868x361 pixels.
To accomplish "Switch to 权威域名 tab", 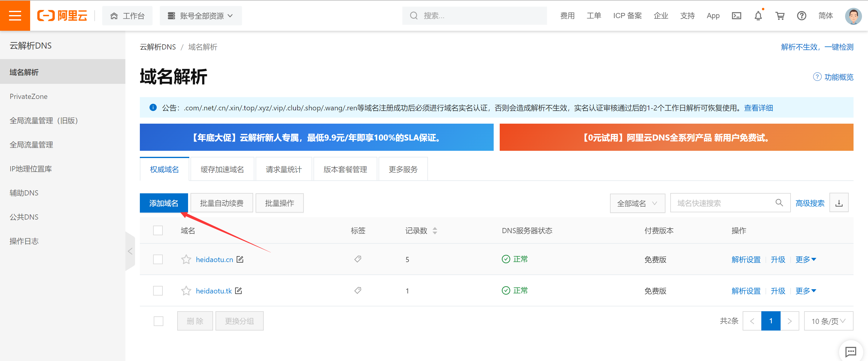I will 164,169.
